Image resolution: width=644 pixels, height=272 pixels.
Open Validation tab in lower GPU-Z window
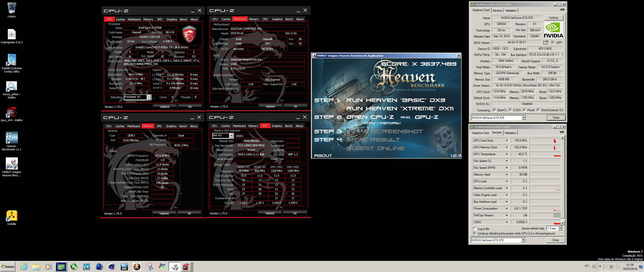click(510, 133)
